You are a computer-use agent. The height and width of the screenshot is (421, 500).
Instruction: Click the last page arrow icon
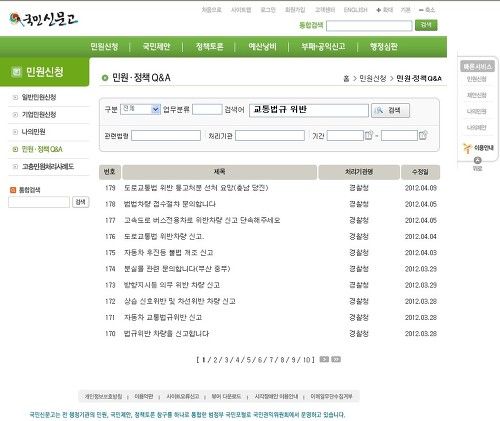(x=336, y=359)
